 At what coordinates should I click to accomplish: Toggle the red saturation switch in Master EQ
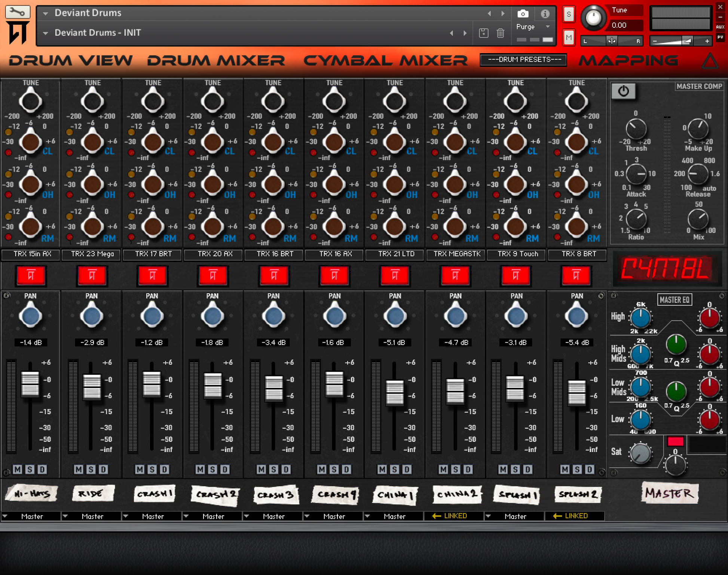675,441
